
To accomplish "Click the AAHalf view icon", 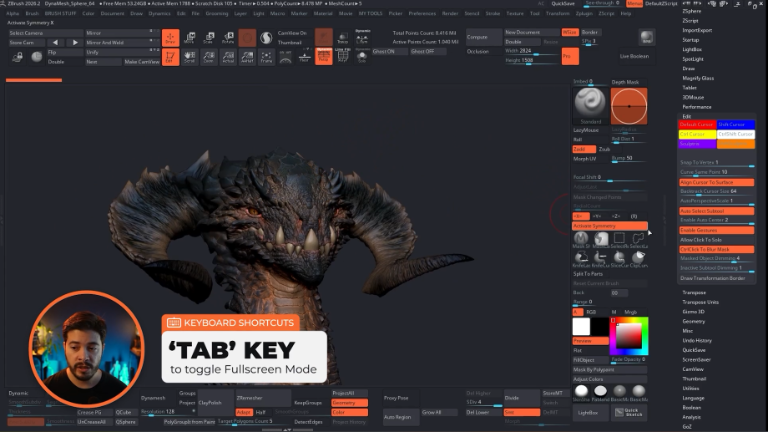I will (247, 57).
